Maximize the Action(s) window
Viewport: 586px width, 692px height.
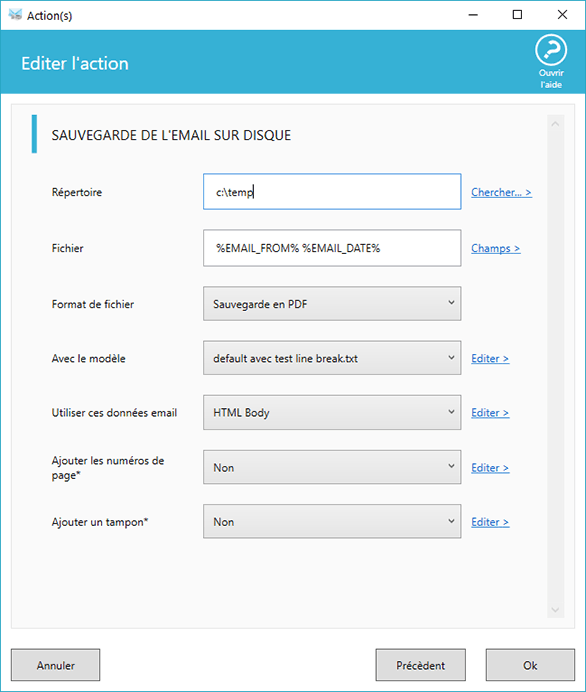517,15
